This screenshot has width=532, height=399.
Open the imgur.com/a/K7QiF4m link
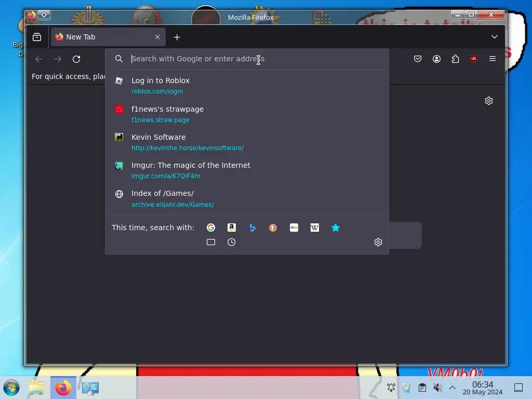click(166, 176)
